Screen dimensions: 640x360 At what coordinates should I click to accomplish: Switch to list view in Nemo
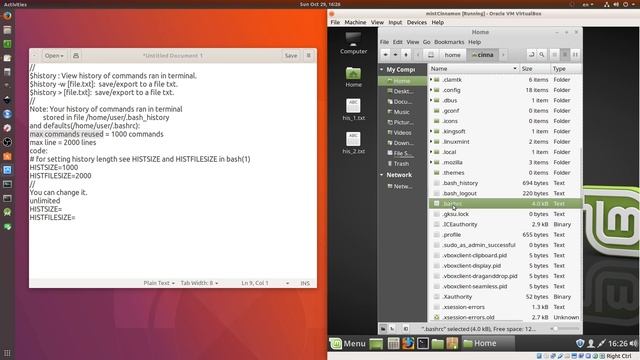coord(565,55)
